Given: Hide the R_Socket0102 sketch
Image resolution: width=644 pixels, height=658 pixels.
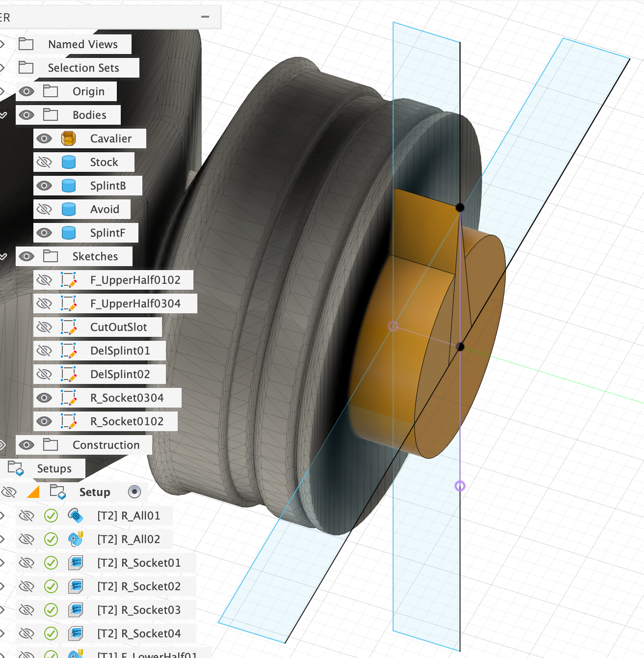Looking at the screenshot, I should click(x=44, y=421).
